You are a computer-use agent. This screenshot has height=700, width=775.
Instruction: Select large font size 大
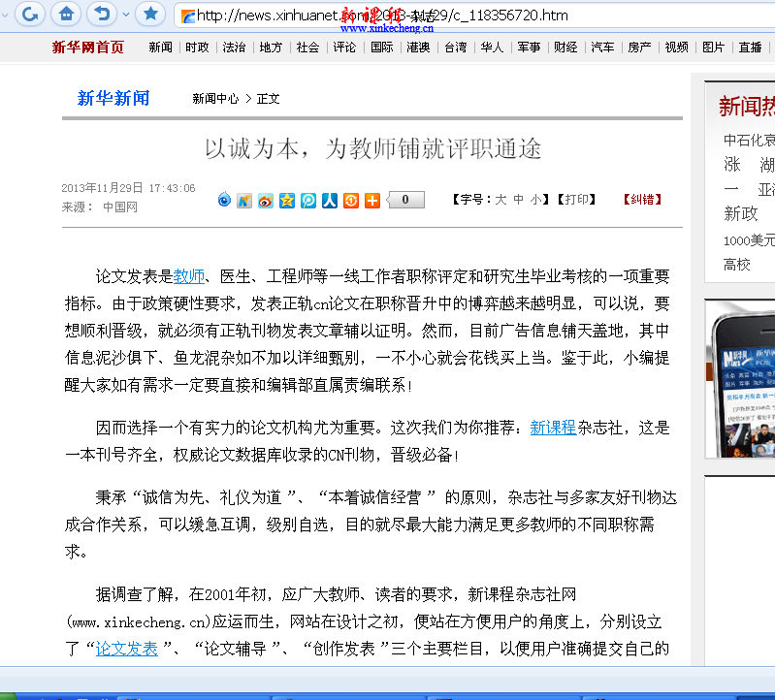pos(501,200)
